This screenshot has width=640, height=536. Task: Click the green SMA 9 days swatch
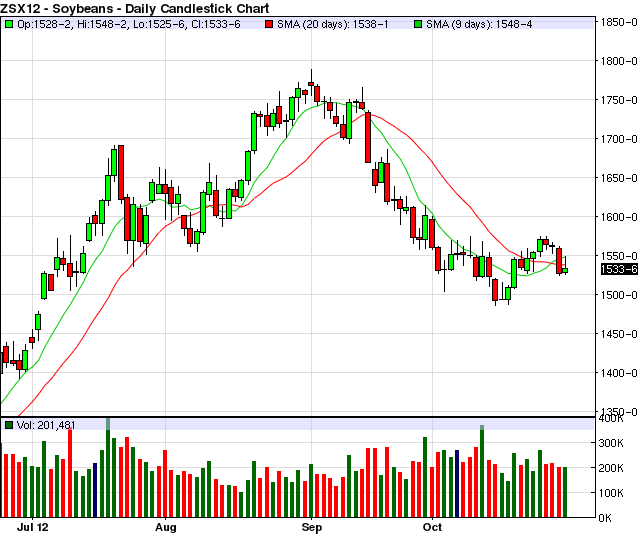tap(418, 24)
